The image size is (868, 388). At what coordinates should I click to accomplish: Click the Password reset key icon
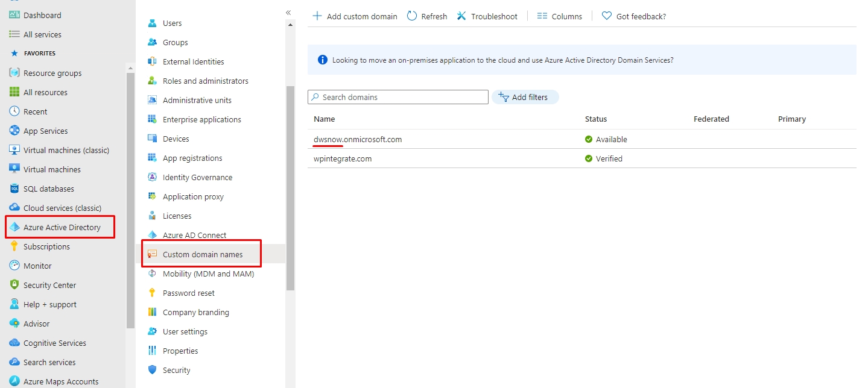point(153,293)
